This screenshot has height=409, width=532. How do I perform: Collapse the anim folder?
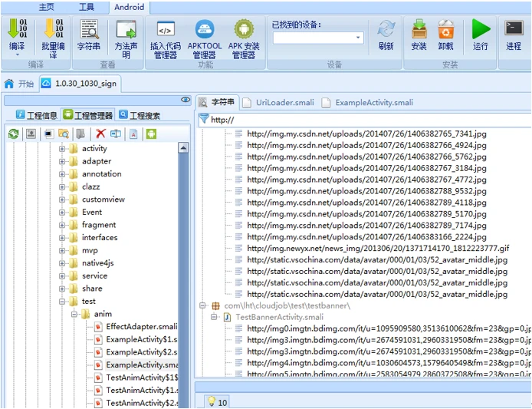pos(74,314)
